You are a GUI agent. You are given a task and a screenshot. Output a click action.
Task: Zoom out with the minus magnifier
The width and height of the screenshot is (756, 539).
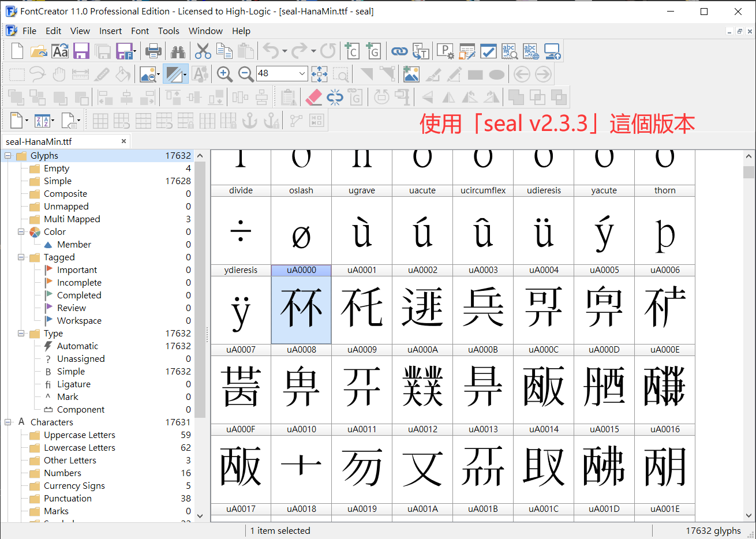tap(246, 74)
